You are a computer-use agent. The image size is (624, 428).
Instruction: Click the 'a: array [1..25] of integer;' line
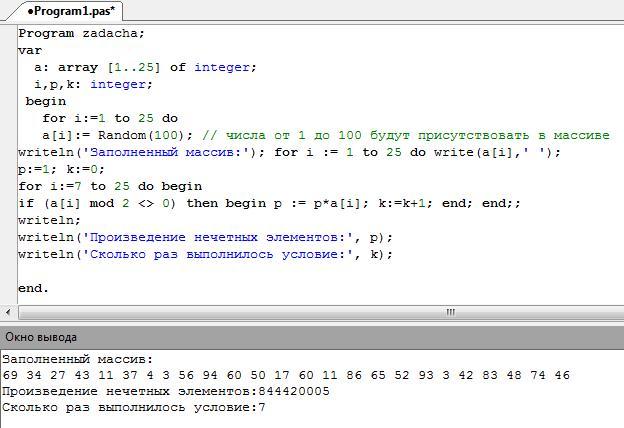[145, 67]
